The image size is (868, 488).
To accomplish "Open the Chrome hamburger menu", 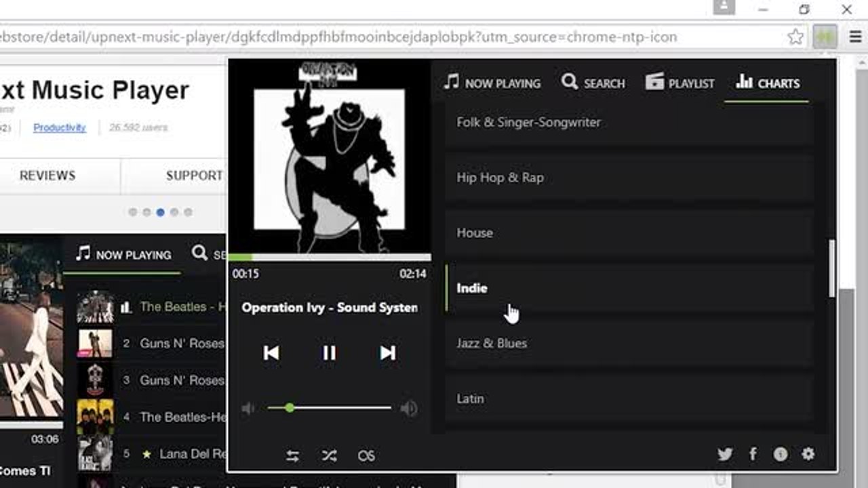I will coord(855,37).
